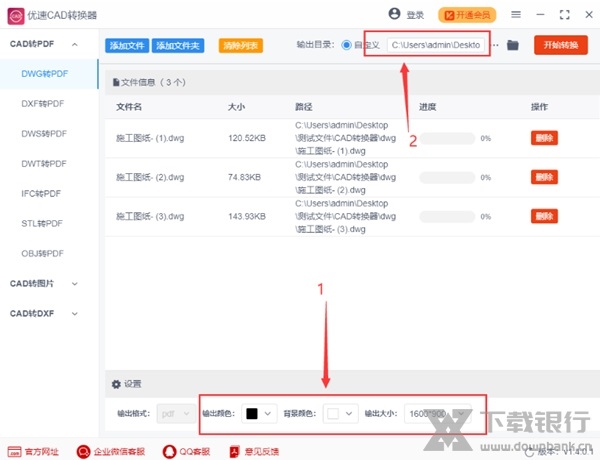
Task: Click progress bar of 施工图纸- (1).dwg
Action: tap(447, 138)
